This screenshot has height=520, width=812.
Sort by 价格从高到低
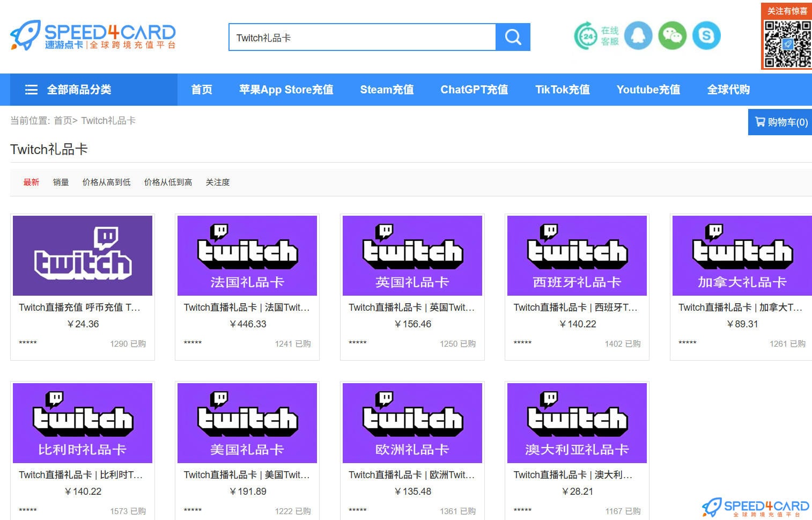106,182
